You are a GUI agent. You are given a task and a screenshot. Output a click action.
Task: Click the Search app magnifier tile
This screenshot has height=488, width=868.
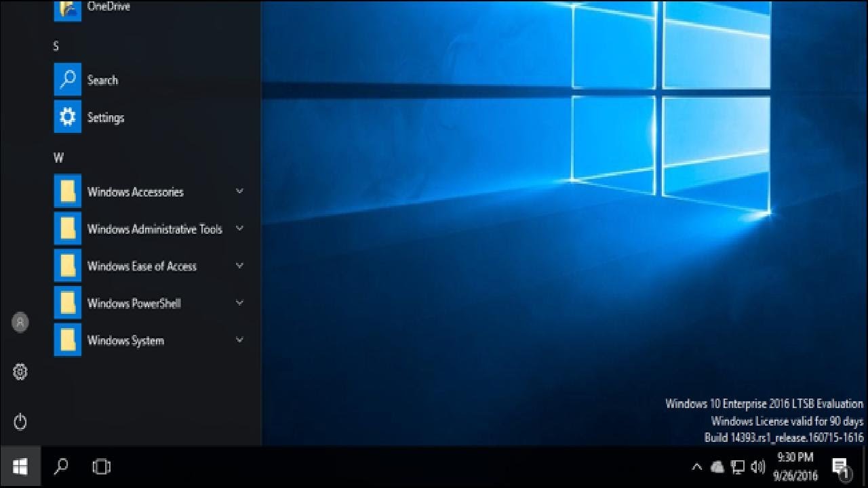click(68, 80)
